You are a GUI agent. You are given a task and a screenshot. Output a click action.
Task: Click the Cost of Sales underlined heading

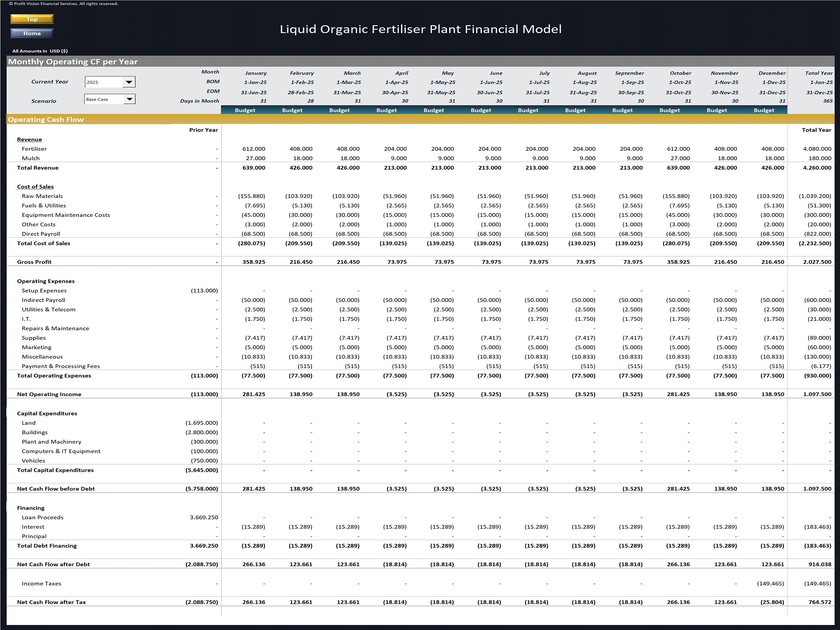(35, 186)
